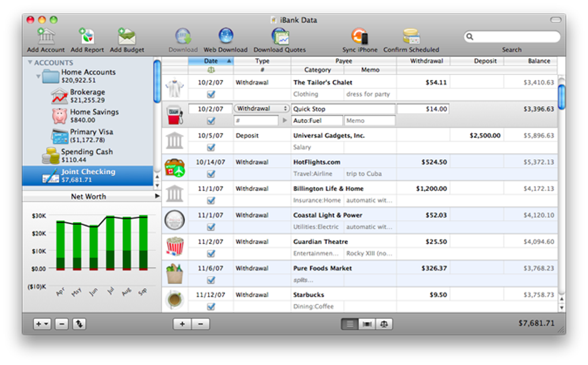Toggle cleared checkbox for Guardian Theatre
Image resolution: width=588 pixels, height=365 pixels.
click(211, 254)
